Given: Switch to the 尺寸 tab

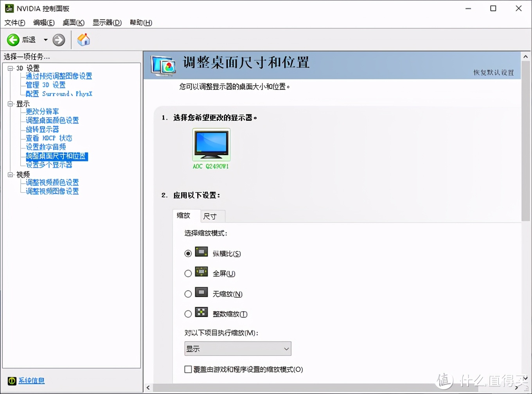Looking at the screenshot, I should click(212, 216).
